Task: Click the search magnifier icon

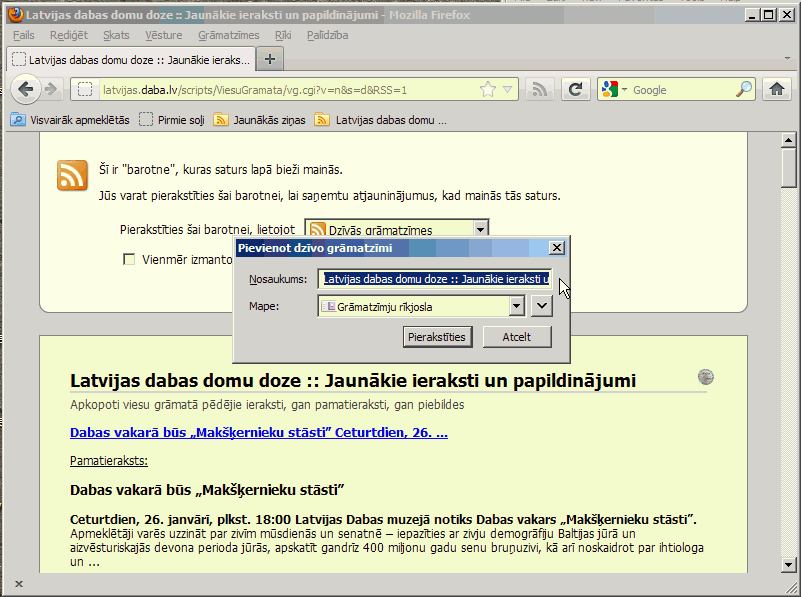Action: pos(744,90)
